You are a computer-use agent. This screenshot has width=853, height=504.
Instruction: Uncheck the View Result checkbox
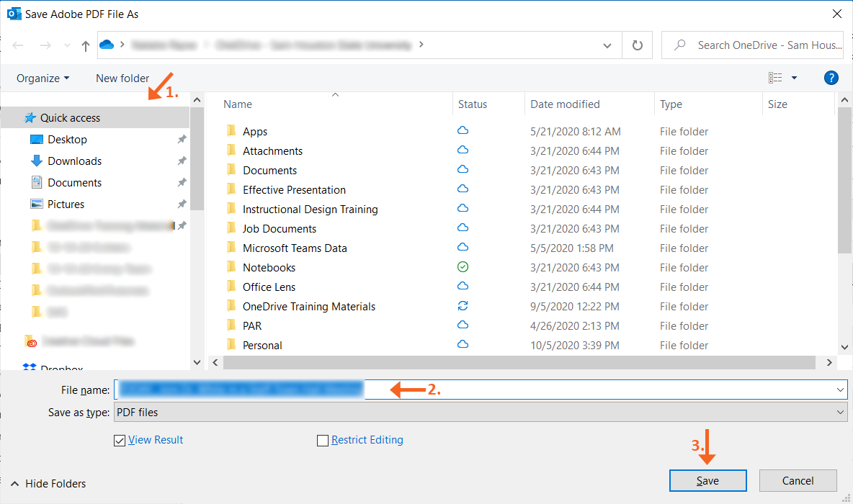tap(120, 440)
